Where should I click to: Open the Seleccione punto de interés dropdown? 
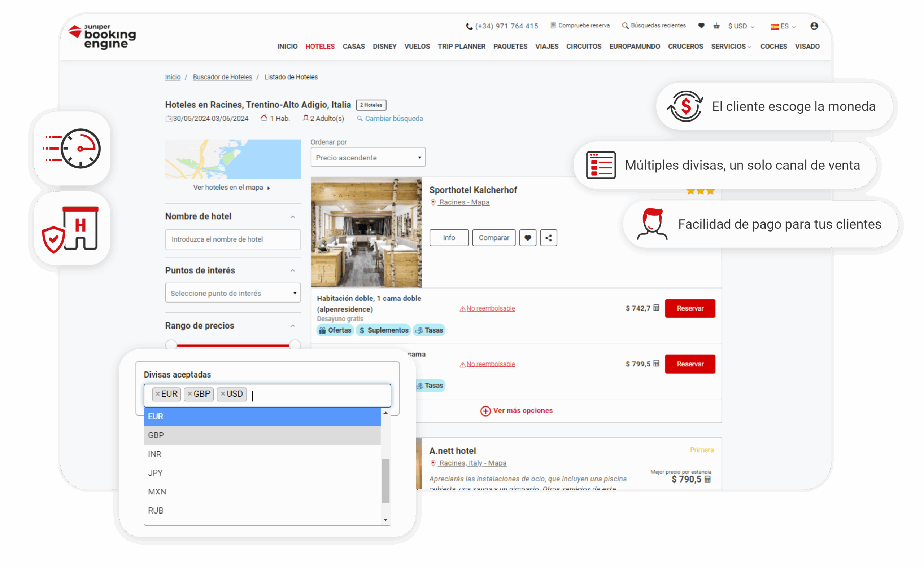233,293
